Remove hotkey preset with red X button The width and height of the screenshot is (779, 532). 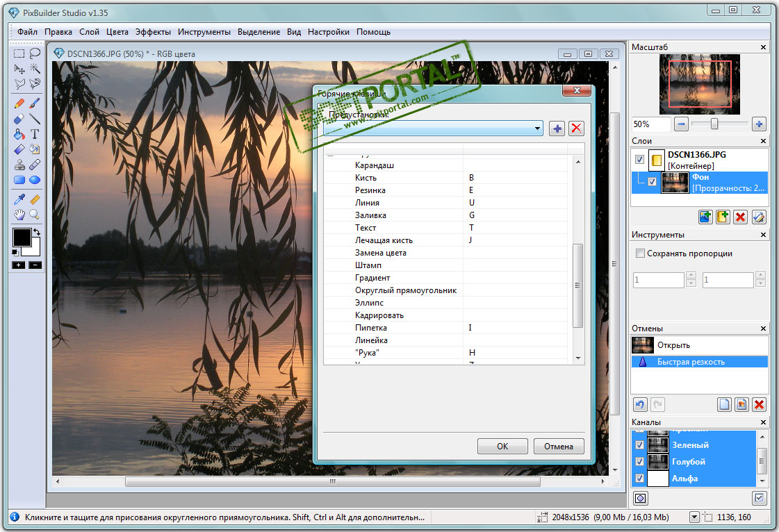pos(576,128)
